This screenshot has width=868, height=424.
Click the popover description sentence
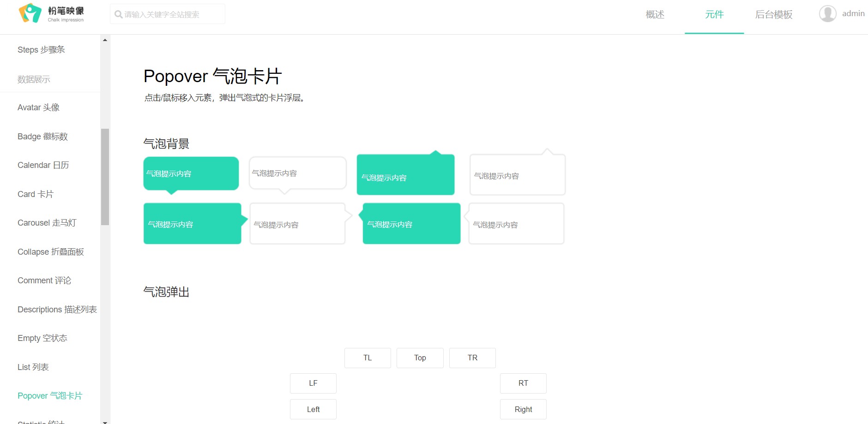[x=225, y=98]
